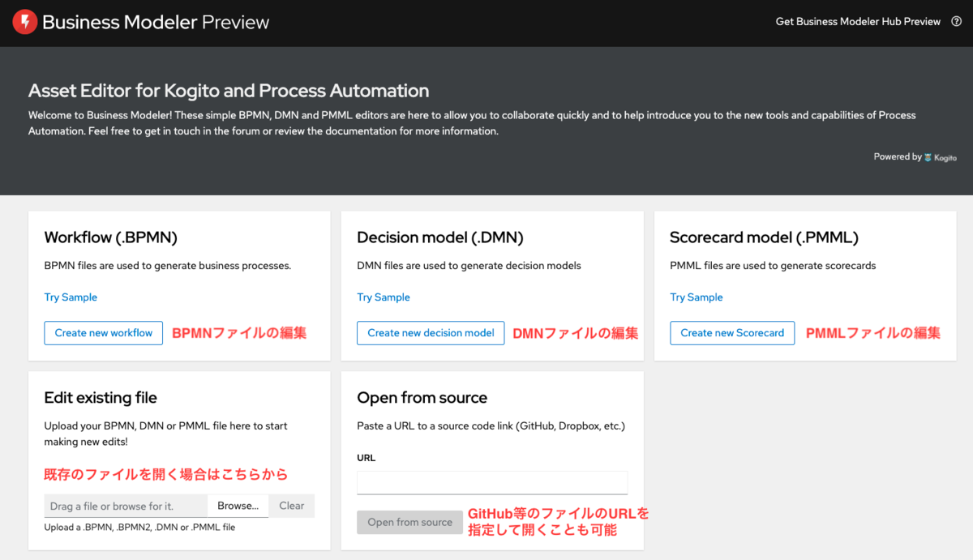Click the Powered by text
The image size is (973, 560).
898,157
